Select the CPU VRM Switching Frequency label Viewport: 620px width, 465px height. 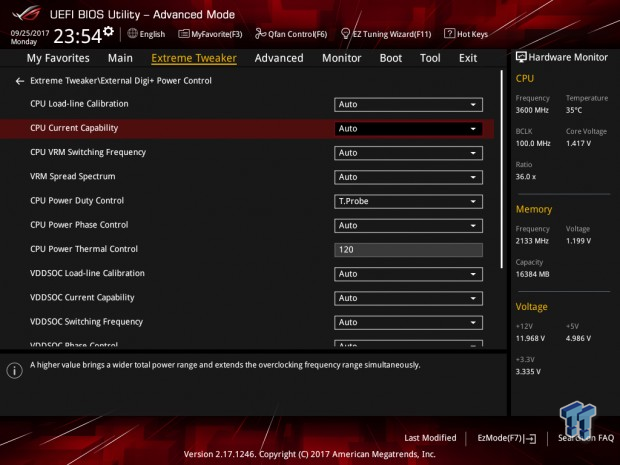click(x=88, y=152)
